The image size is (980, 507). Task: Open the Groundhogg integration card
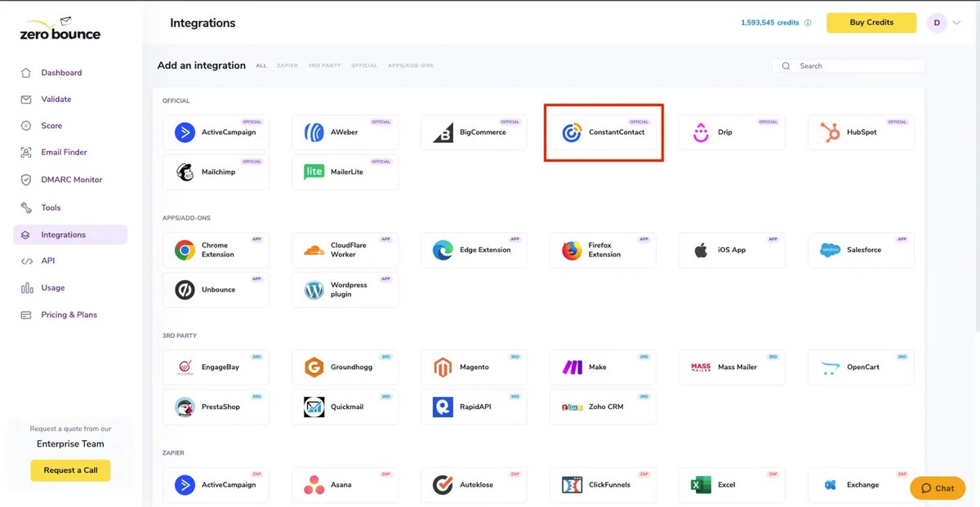pyautogui.click(x=345, y=367)
